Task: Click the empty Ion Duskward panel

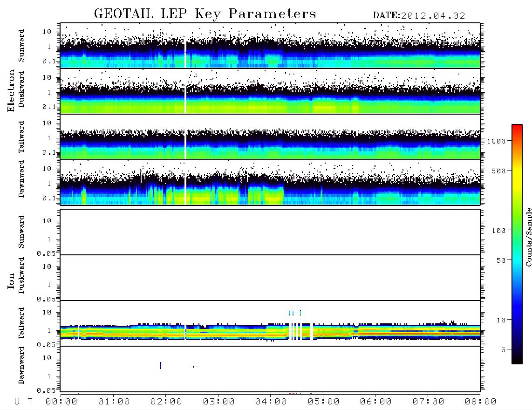Action: pyautogui.click(x=270, y=278)
